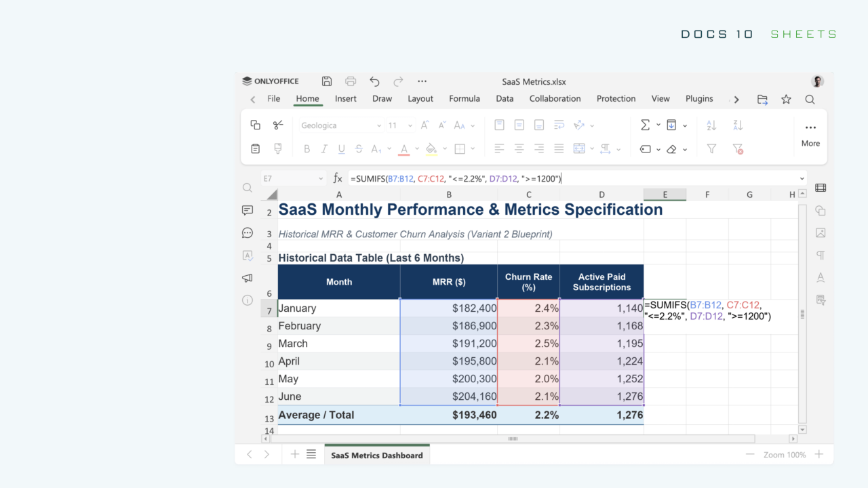Open the File menu
The image size is (868, 488).
pyautogui.click(x=273, y=99)
